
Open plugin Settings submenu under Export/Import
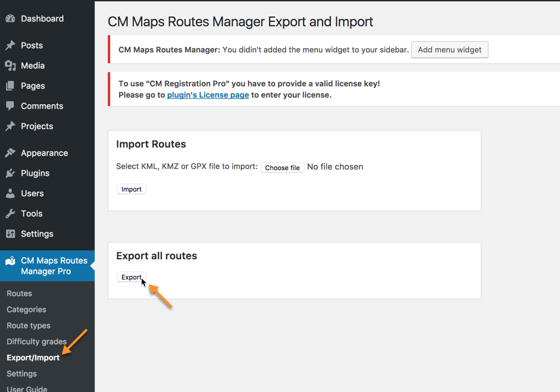pyautogui.click(x=22, y=374)
